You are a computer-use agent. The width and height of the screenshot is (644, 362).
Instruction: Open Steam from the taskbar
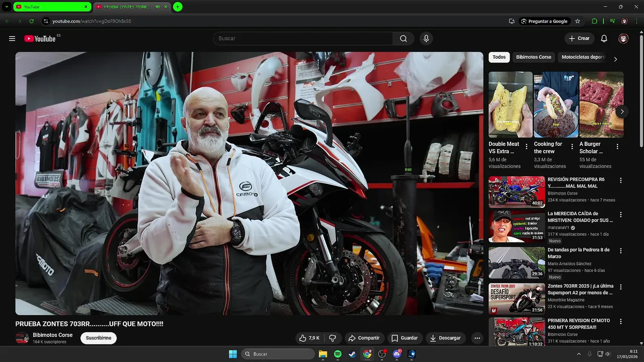[x=352, y=354]
